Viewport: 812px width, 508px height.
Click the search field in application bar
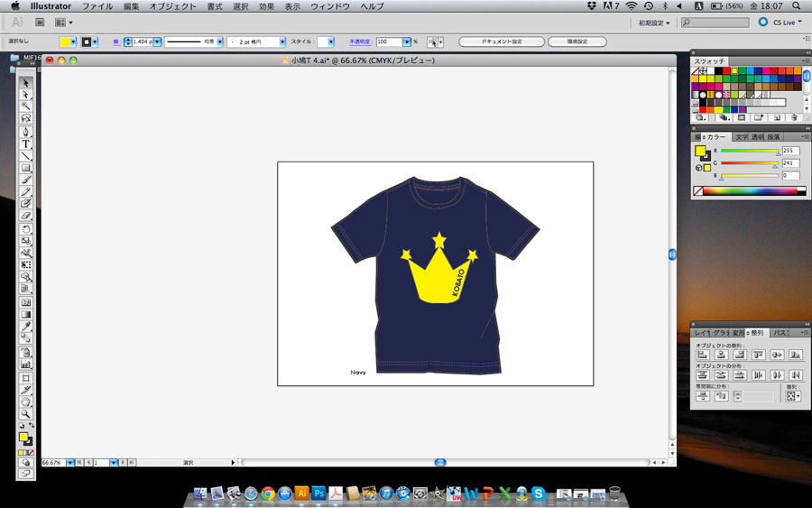pos(715,23)
